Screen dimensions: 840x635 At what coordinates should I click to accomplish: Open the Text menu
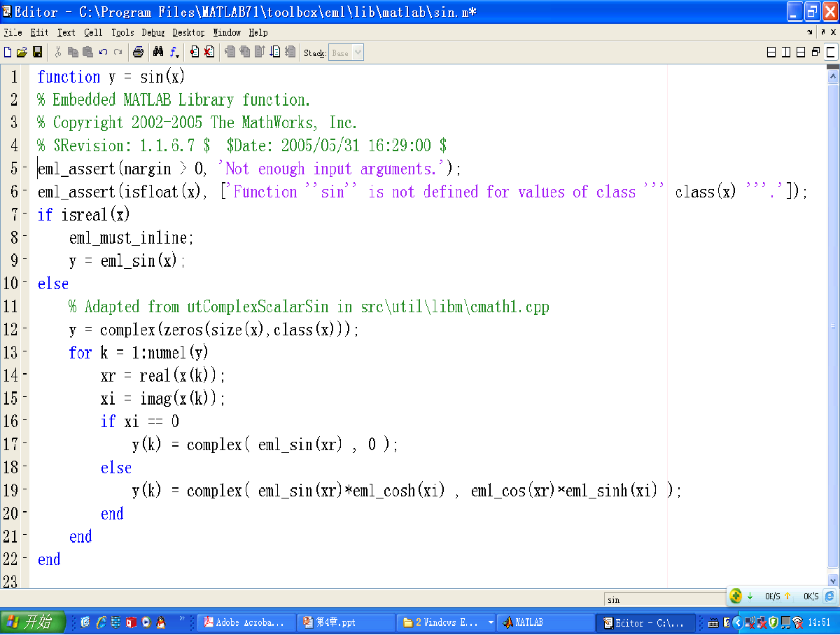(66, 32)
